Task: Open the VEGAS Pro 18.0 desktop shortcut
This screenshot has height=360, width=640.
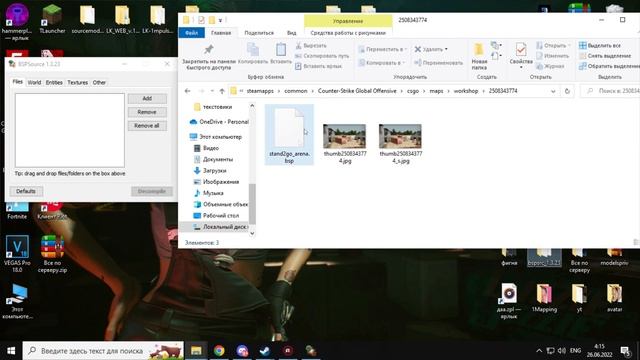Action: (17, 254)
